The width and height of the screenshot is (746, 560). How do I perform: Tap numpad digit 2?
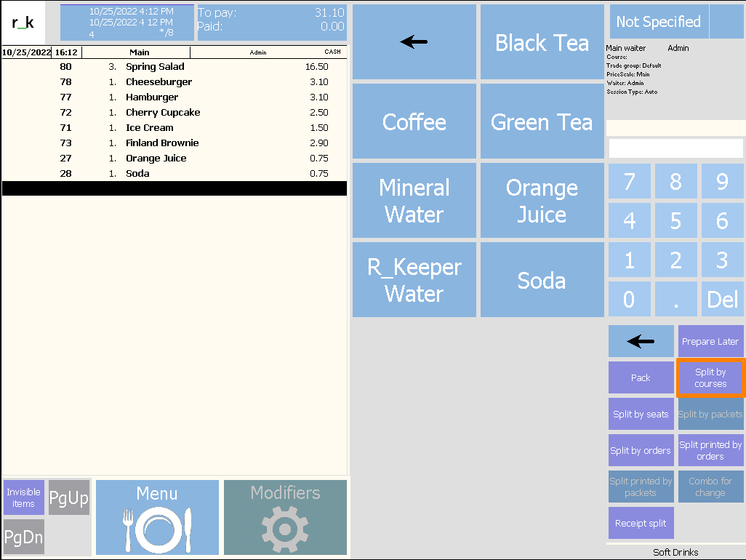coord(675,260)
